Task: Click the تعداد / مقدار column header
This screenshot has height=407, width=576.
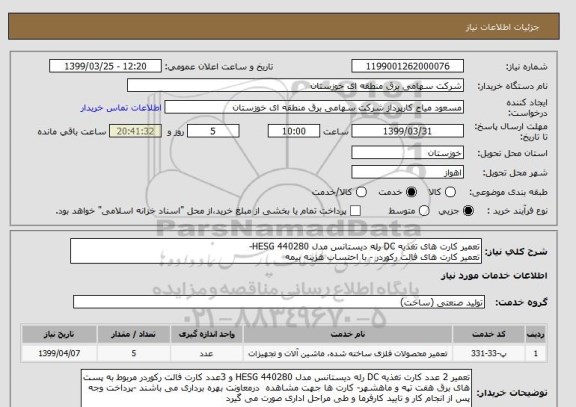Action: coord(133,334)
